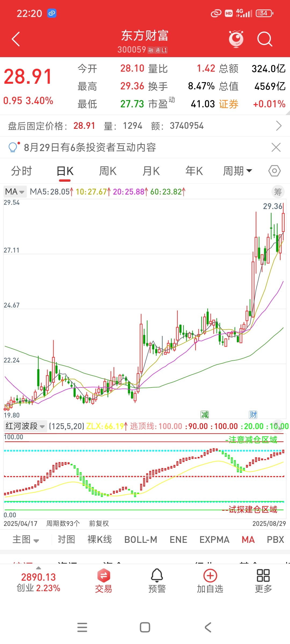Select 裸K线 chart option

point(100,540)
